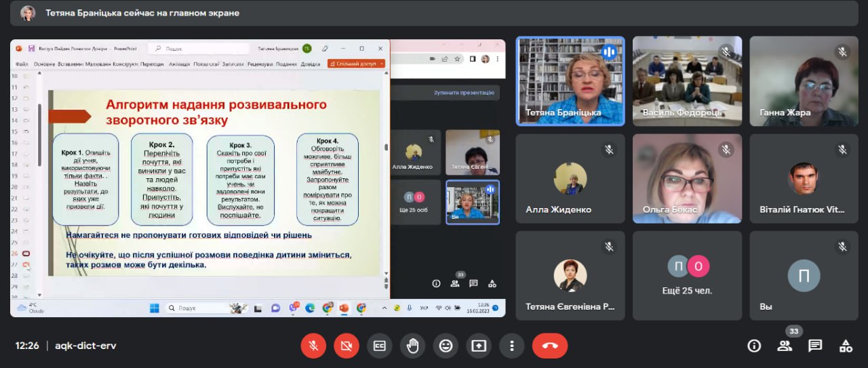Click the present screen button
The width and height of the screenshot is (868, 368).
(x=479, y=346)
